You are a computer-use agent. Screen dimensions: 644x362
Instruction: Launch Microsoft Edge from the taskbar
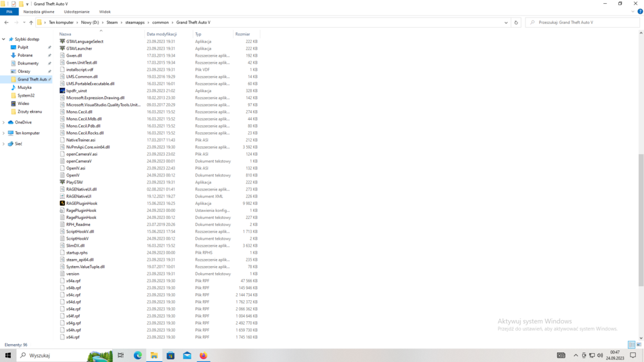pos(138,356)
